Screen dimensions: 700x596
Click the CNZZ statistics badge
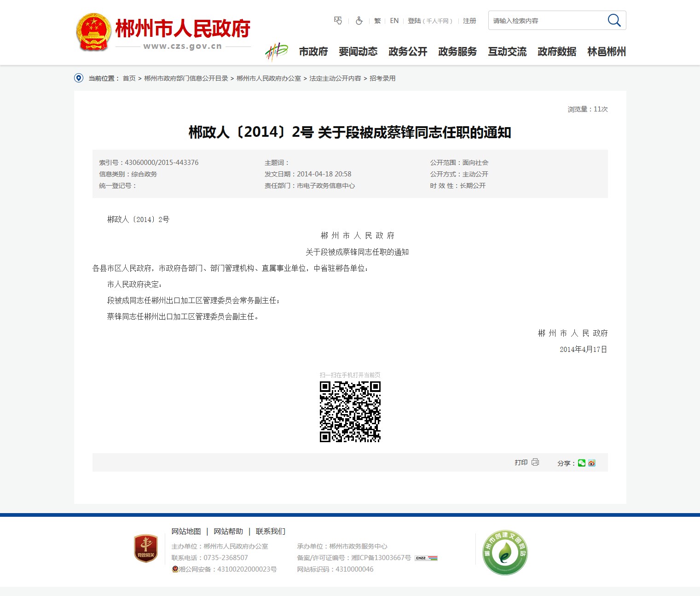point(426,558)
